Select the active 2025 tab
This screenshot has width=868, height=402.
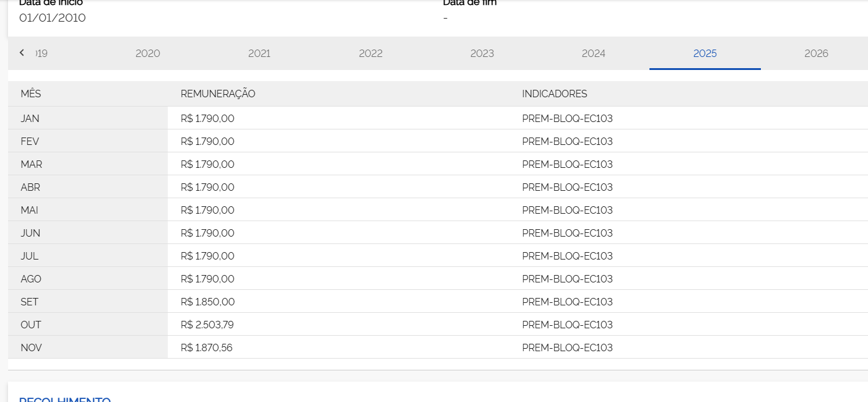pos(705,53)
